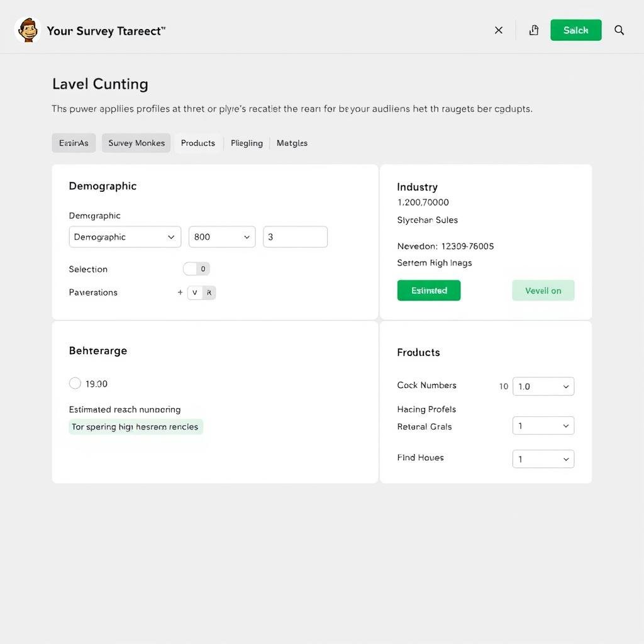Click the plus icon next to Paverations
This screenshot has width=644, height=644.
pyautogui.click(x=180, y=292)
